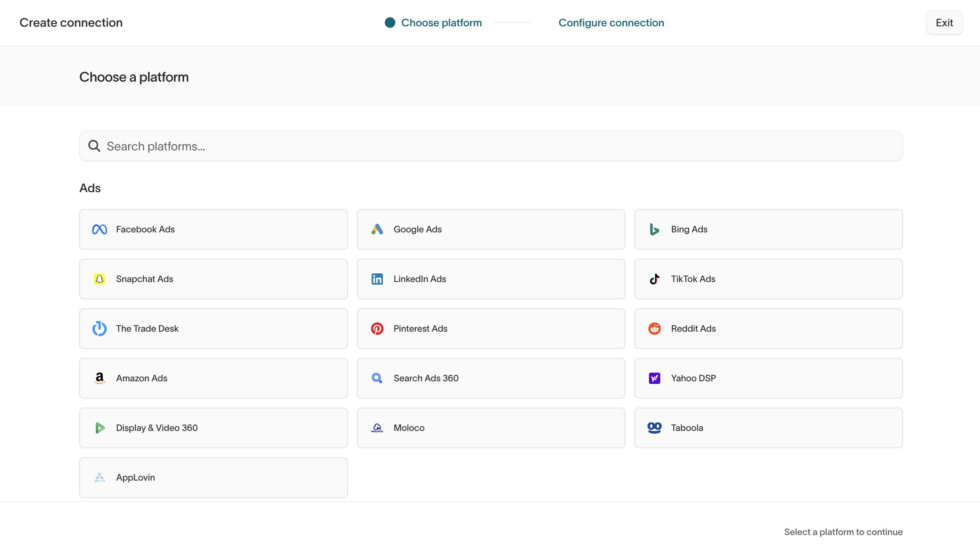Select the Bing Ads label
Image resolution: width=980 pixels, height=555 pixels.
(689, 229)
